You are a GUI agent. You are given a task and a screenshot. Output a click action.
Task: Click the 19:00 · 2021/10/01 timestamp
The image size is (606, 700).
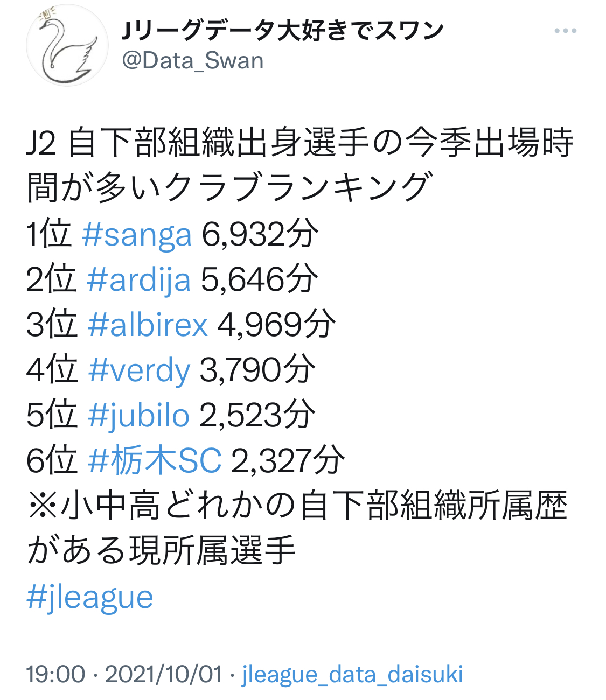click(124, 674)
